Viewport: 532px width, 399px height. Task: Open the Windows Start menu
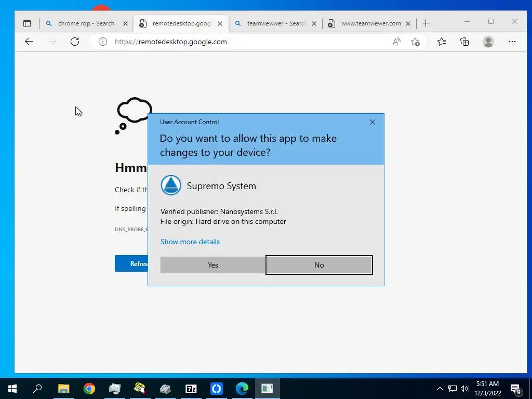[x=12, y=389]
